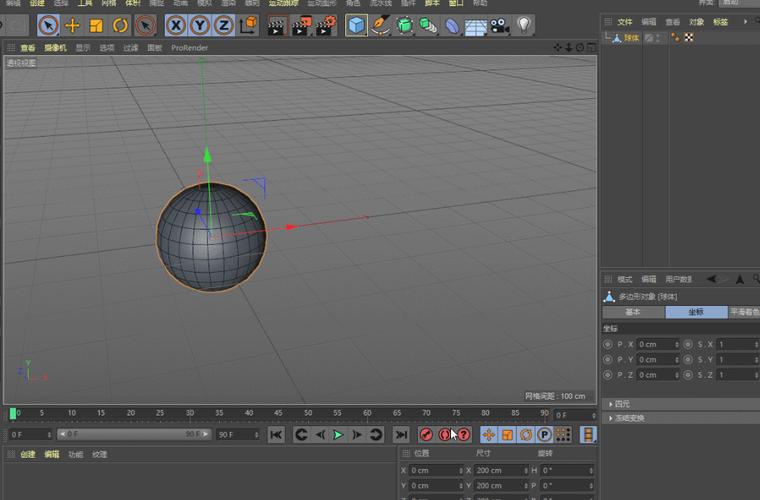Add a Cube primitive object
Viewport: 760px width, 500px height.
(356, 25)
